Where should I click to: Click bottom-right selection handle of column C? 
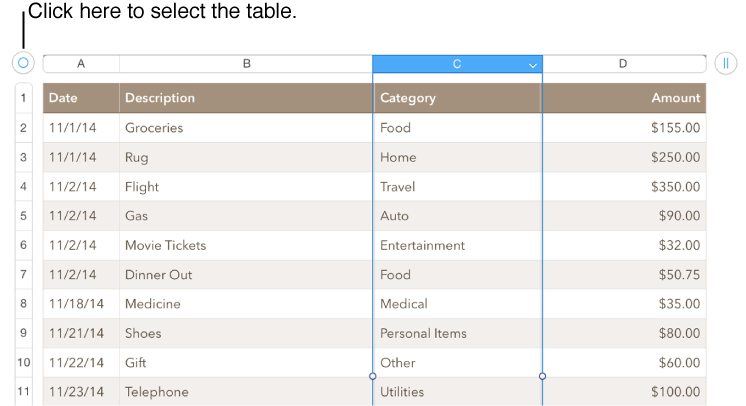pyautogui.click(x=542, y=377)
